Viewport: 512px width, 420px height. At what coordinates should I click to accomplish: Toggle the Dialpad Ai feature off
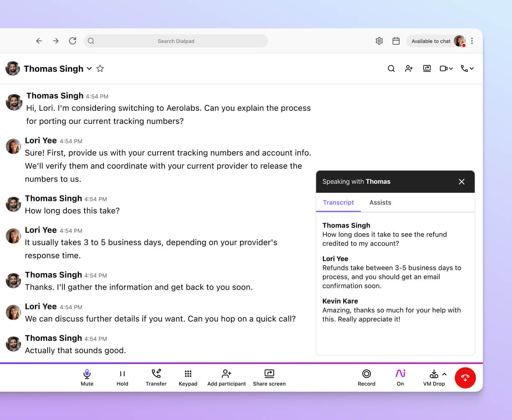400,377
